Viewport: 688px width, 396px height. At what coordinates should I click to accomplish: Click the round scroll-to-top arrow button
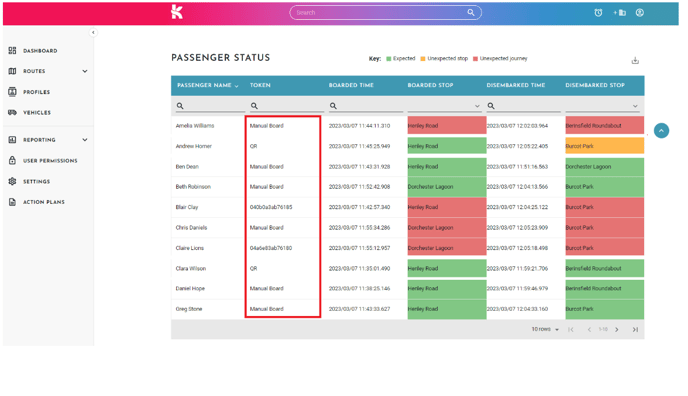pyautogui.click(x=661, y=131)
